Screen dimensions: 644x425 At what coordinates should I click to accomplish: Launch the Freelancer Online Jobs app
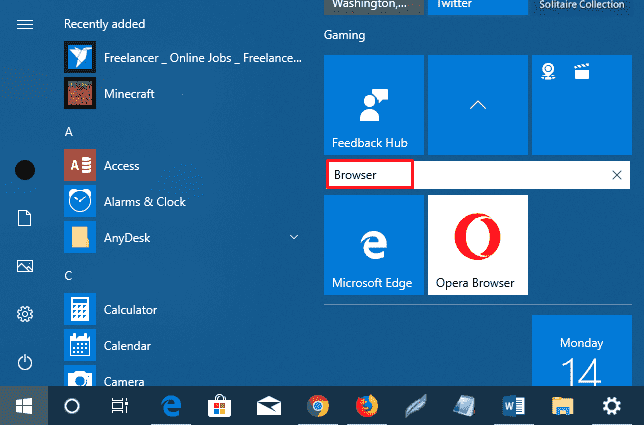pos(183,57)
